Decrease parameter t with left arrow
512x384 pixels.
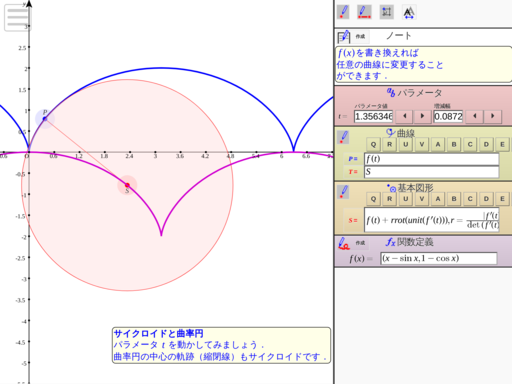pos(405,116)
